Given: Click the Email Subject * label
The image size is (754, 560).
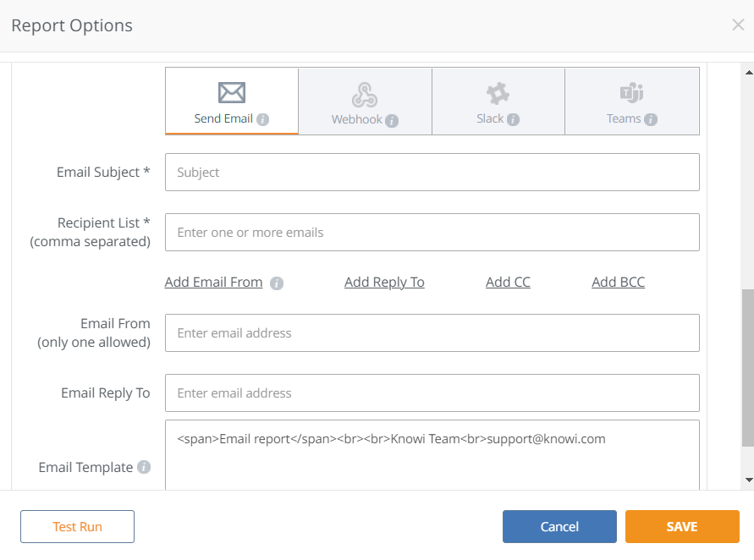Looking at the screenshot, I should pos(103,172).
